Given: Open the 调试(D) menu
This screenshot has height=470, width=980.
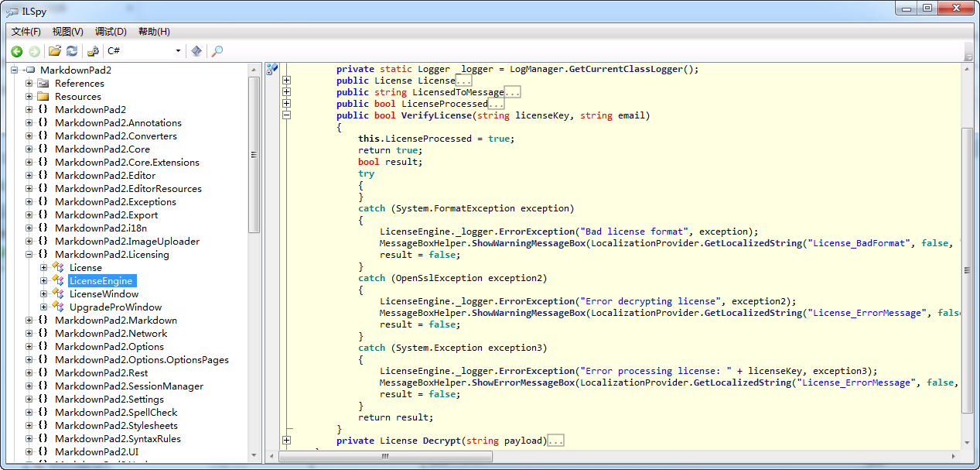Looking at the screenshot, I should point(111,32).
